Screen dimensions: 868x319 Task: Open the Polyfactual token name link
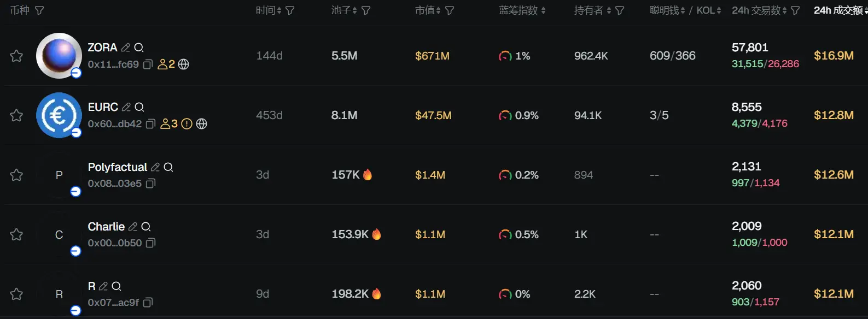coord(118,167)
